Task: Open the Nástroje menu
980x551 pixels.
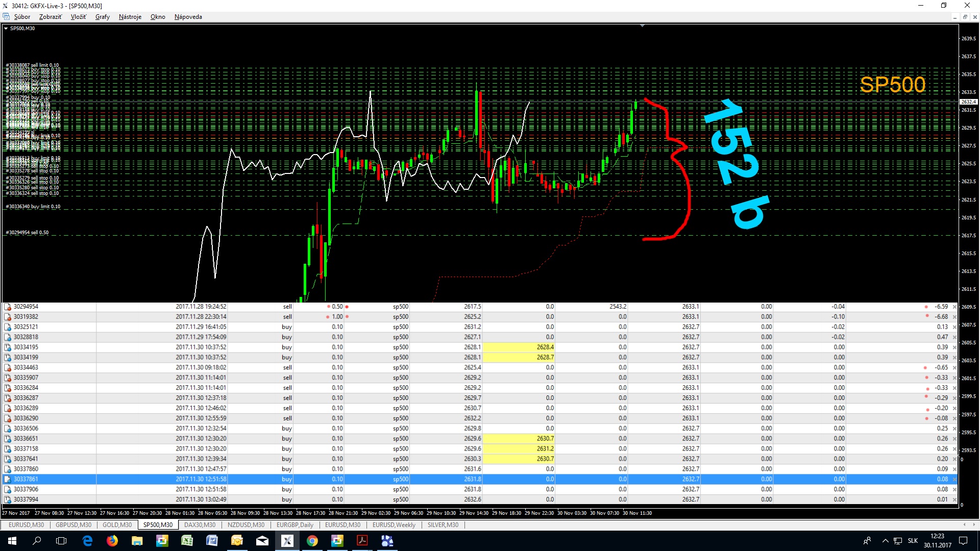Action: tap(130, 17)
